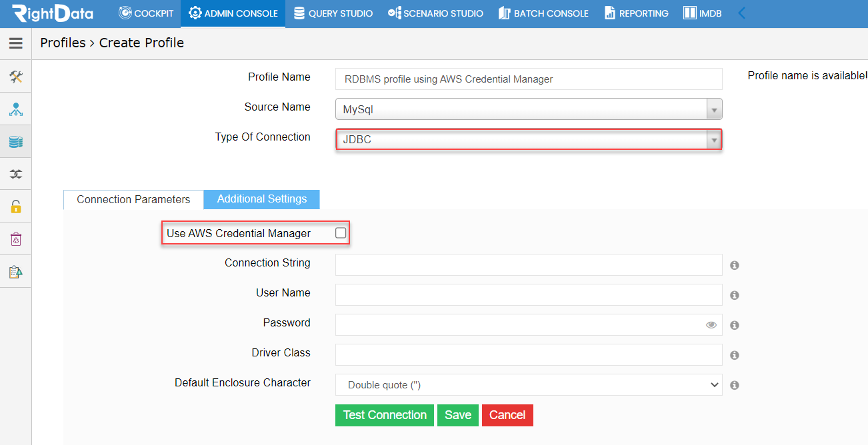Focus the Driver Class field
The width and height of the screenshot is (868, 445).
[x=529, y=354]
